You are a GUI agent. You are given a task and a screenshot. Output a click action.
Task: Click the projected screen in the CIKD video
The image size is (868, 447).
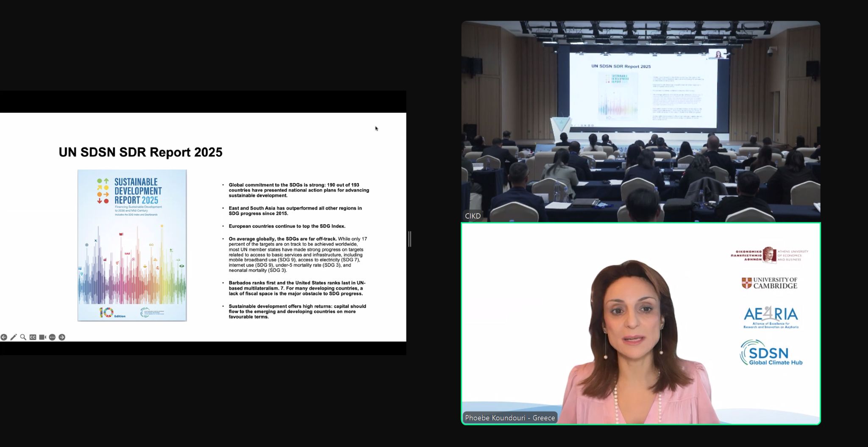point(643,91)
